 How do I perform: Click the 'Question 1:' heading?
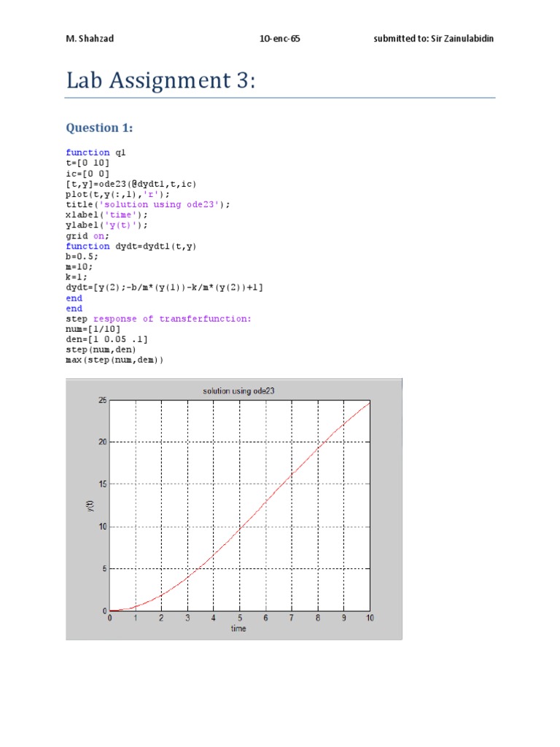pyautogui.click(x=99, y=128)
